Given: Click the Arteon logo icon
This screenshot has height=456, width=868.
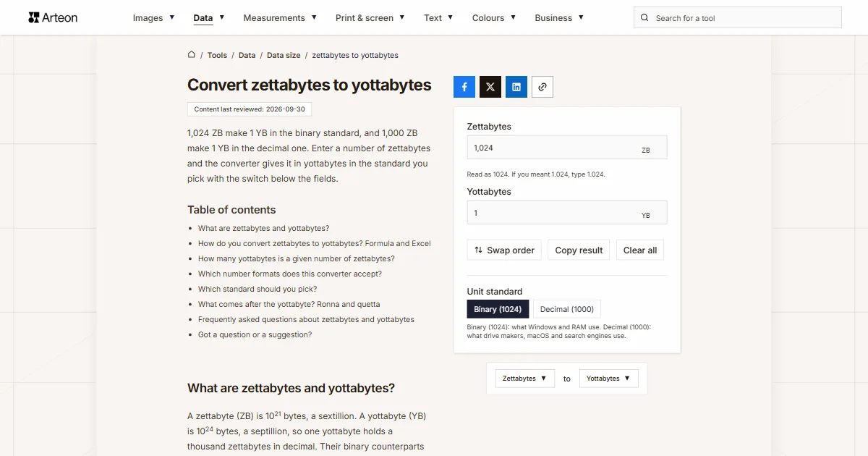Looking at the screenshot, I should pyautogui.click(x=34, y=17).
